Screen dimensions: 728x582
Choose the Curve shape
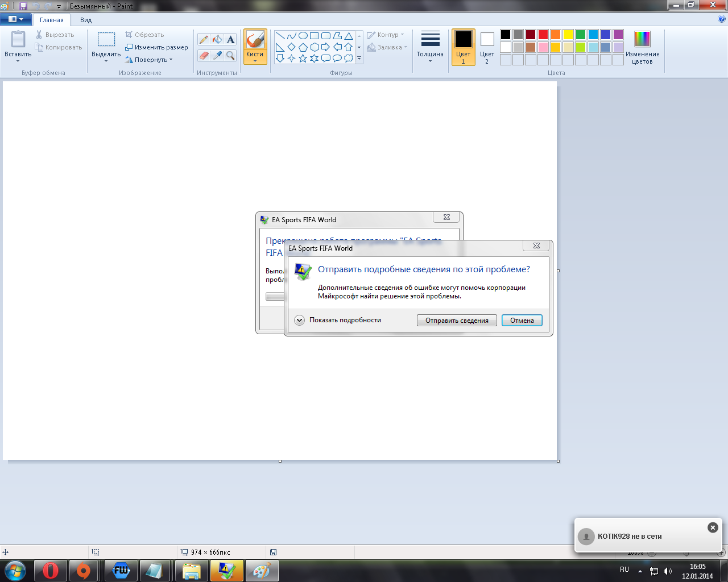[291, 36]
